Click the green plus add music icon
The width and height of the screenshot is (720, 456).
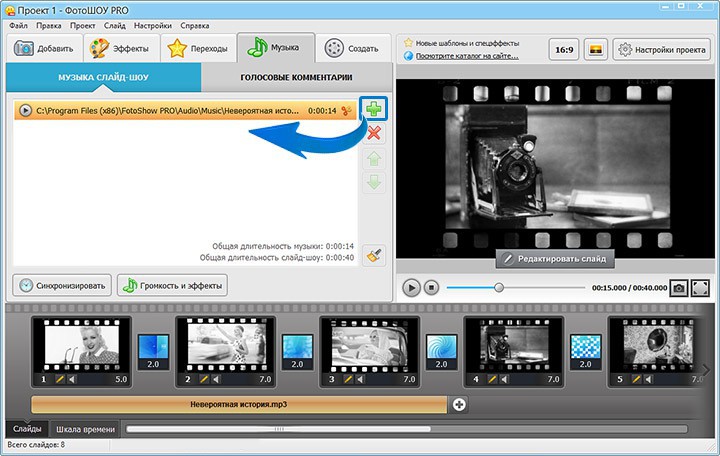[374, 109]
